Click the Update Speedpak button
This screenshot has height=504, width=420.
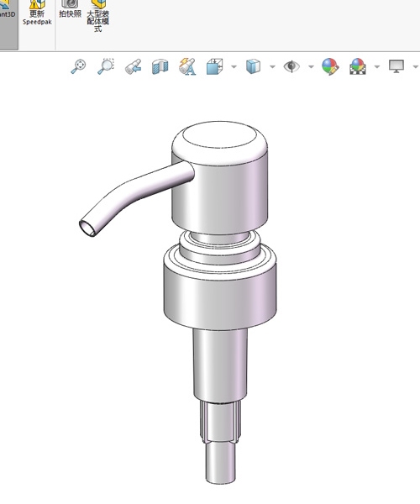(x=37, y=13)
